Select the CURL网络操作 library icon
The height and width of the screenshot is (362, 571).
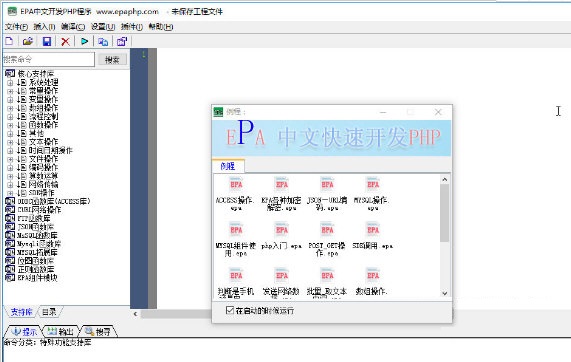(10, 210)
